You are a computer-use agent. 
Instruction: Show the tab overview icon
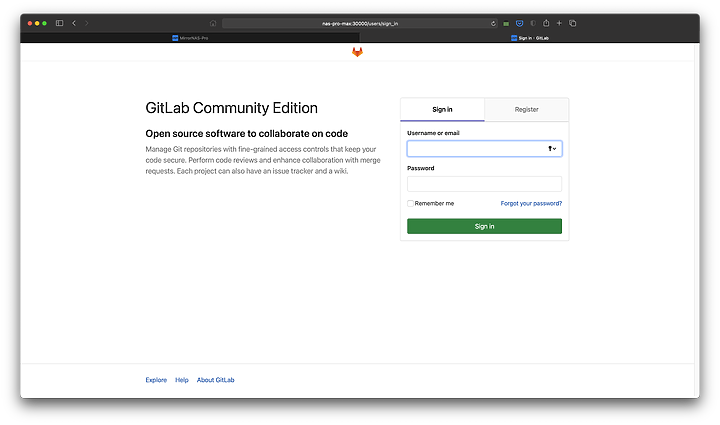[x=573, y=23]
